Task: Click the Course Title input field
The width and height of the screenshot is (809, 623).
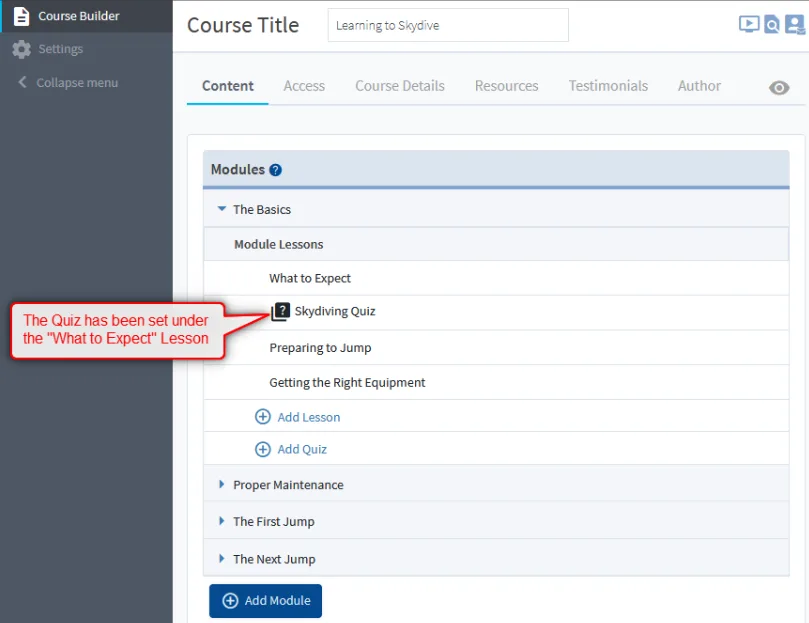Action: click(x=447, y=26)
